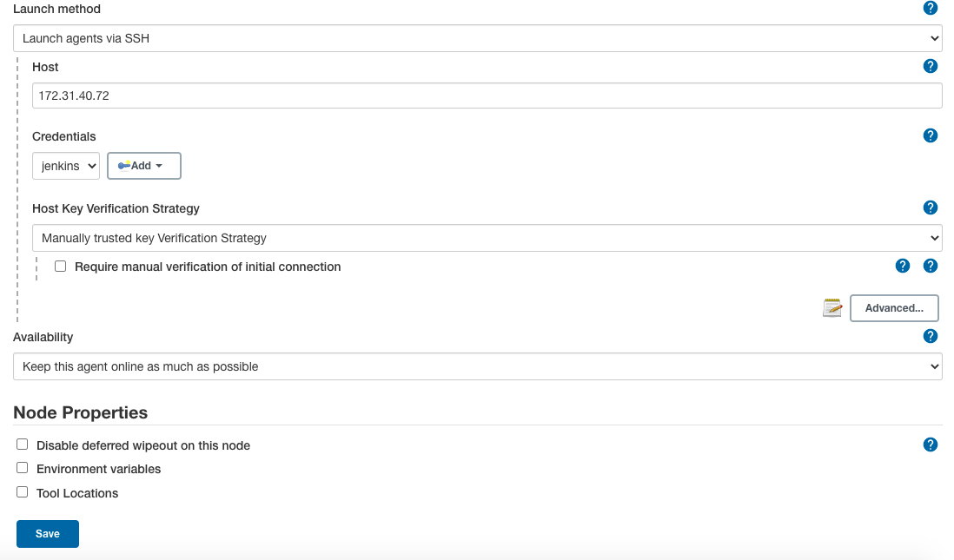Enable Environment variables node property
The height and width of the screenshot is (560, 954).
coord(22,467)
